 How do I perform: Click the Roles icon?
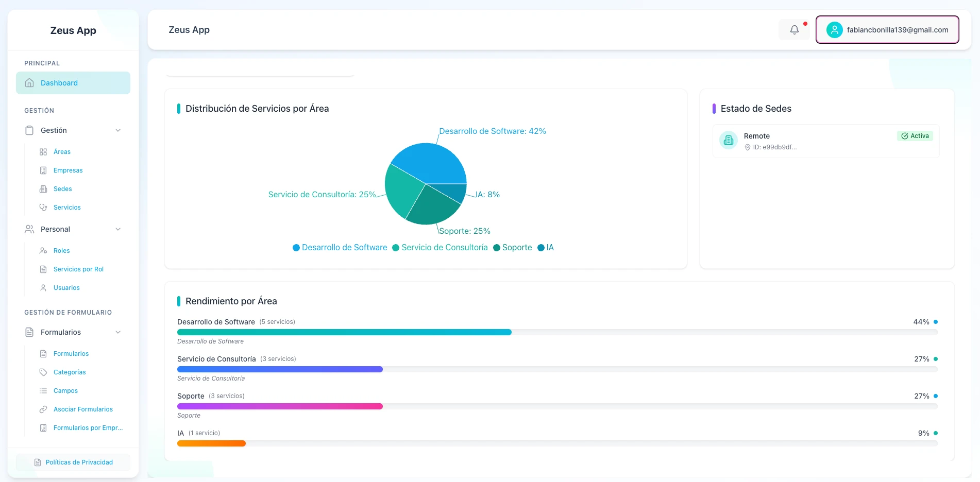pyautogui.click(x=43, y=251)
